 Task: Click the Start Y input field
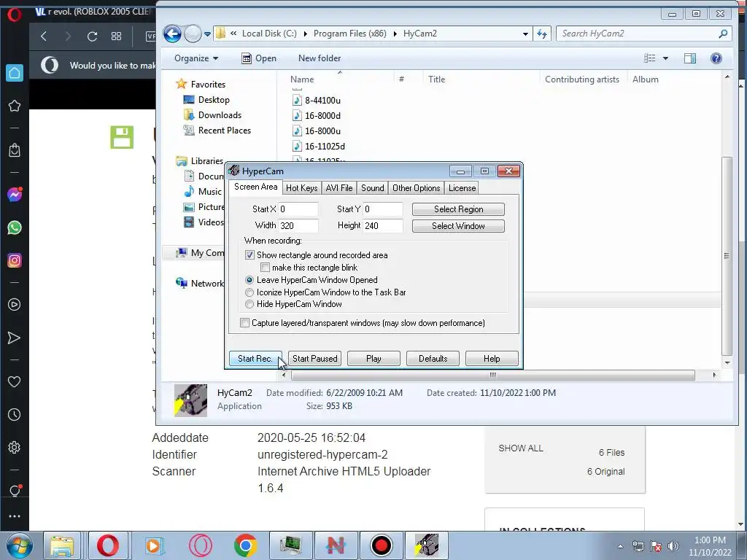(x=383, y=209)
